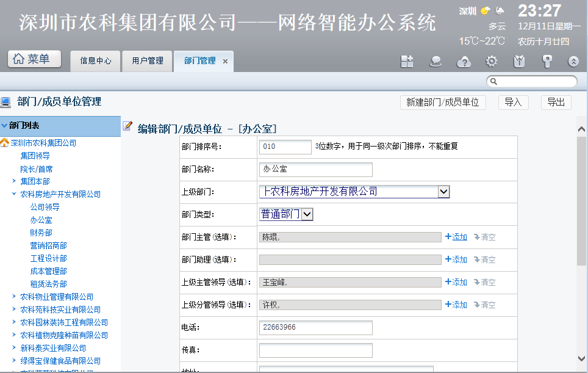Click 清空 for 部门助理
Image resolution: width=588 pixels, height=373 pixels.
(x=484, y=259)
